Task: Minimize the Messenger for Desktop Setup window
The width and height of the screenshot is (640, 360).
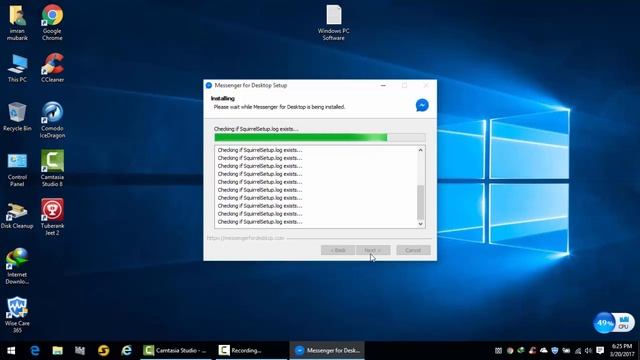Action: (383, 85)
